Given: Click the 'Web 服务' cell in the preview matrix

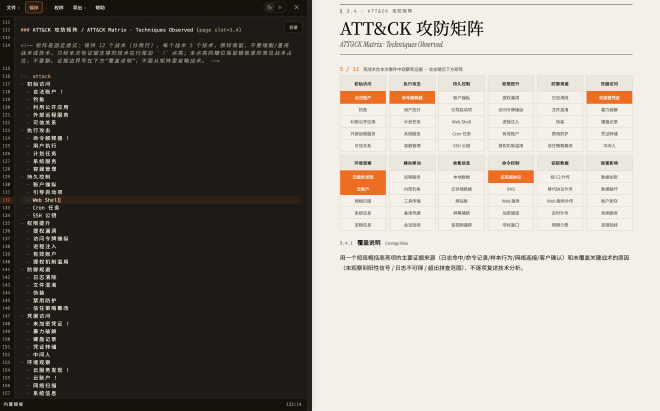Looking at the screenshot, I should [511, 201].
